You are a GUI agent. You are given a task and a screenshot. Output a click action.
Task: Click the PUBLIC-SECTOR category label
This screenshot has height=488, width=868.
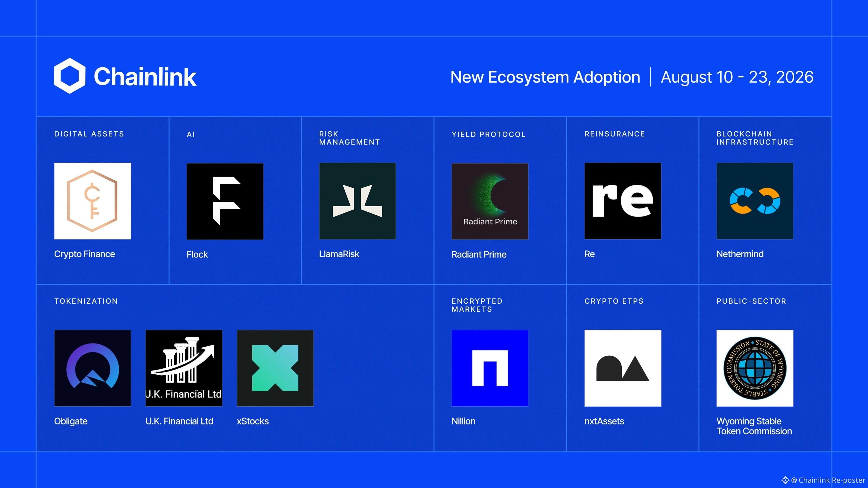pos(751,301)
